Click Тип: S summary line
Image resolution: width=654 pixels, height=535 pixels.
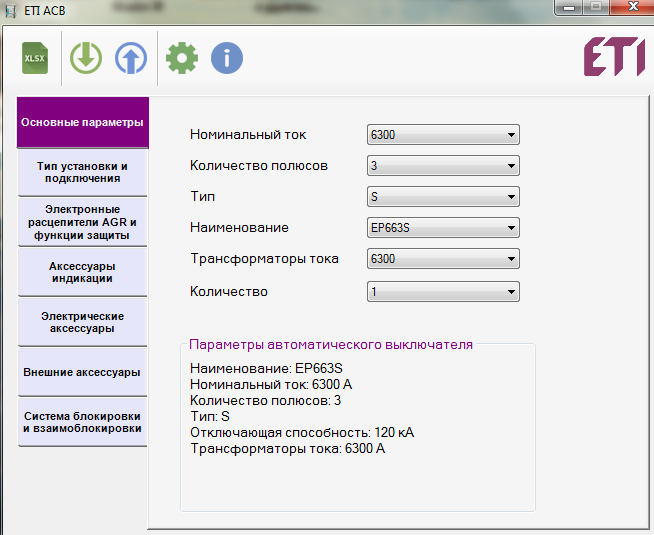click(x=210, y=417)
